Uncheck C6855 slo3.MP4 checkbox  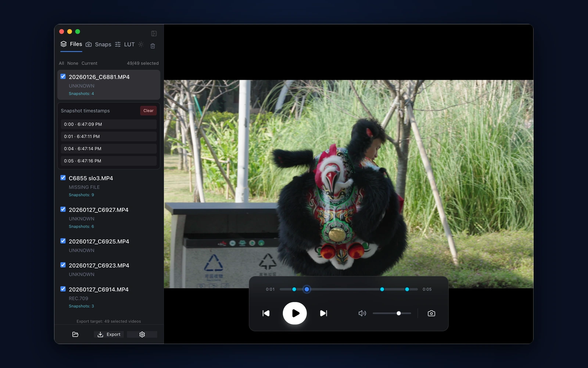pos(63,178)
